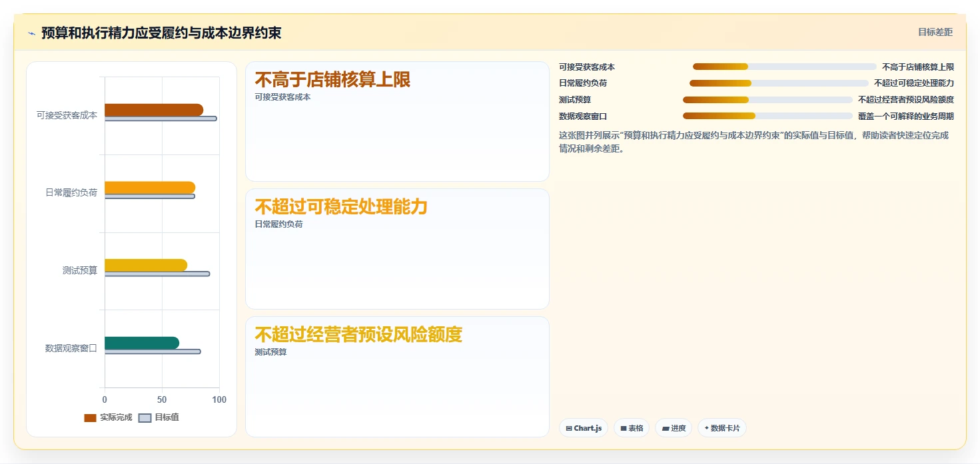The image size is (980, 464).
Task: Click the grey target bar under 可接受获客成本
Action: click(x=161, y=118)
